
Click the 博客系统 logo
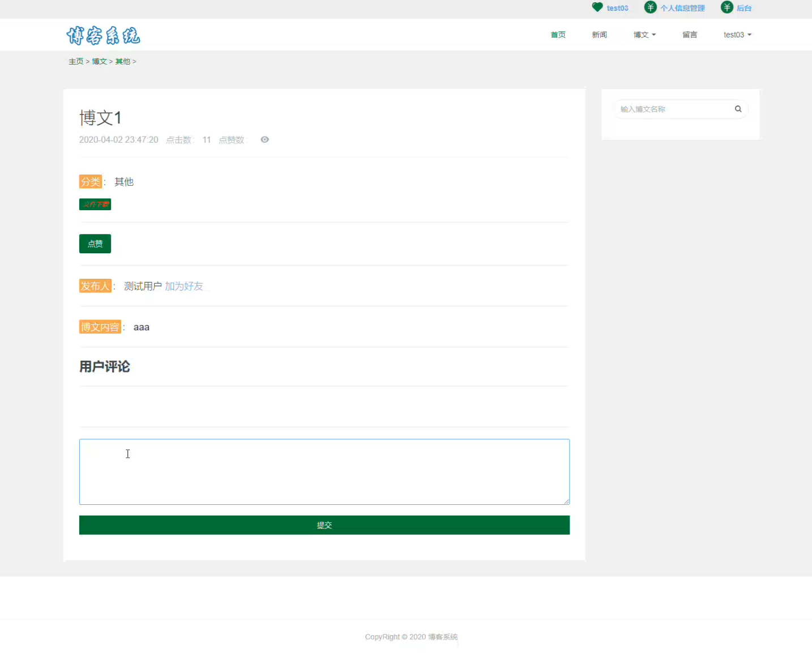coord(103,35)
